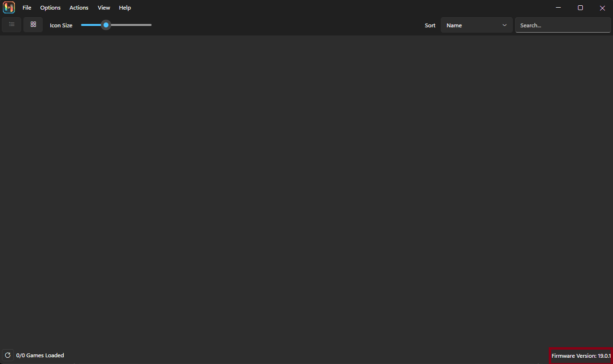Maximize the application window
613x364 pixels.
coord(580,8)
